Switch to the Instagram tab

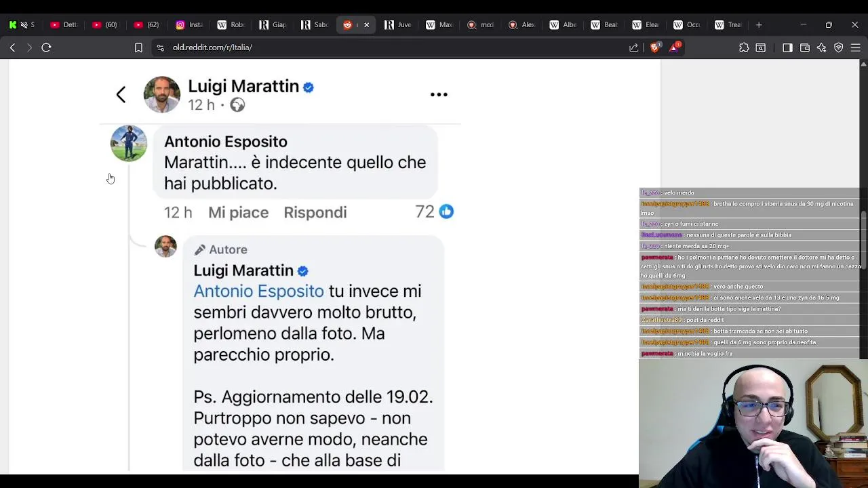click(189, 24)
